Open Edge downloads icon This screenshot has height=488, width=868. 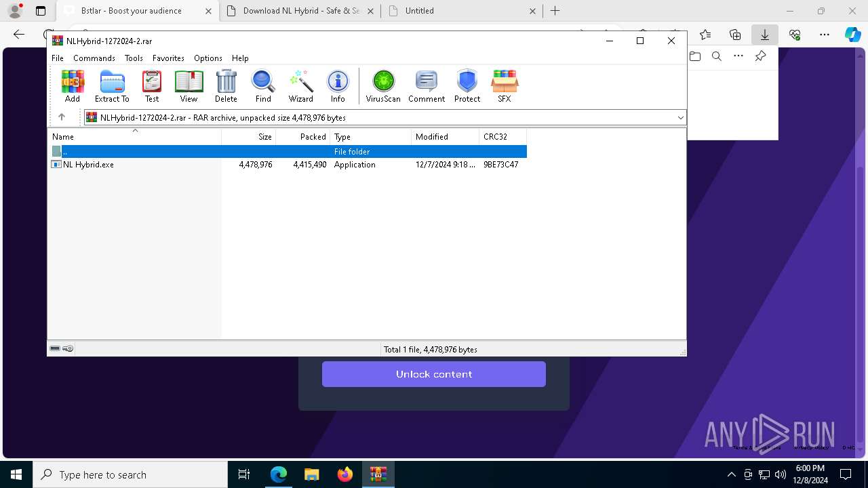[x=764, y=35]
